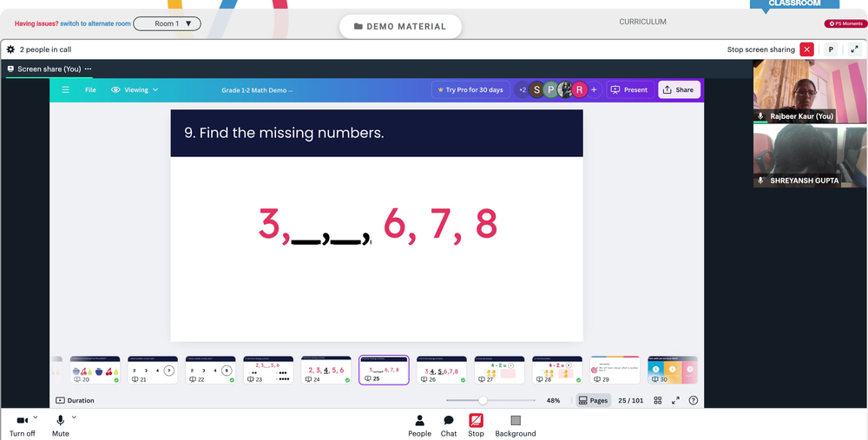
Task: Click the P button beside stop sharing
Action: (831, 49)
